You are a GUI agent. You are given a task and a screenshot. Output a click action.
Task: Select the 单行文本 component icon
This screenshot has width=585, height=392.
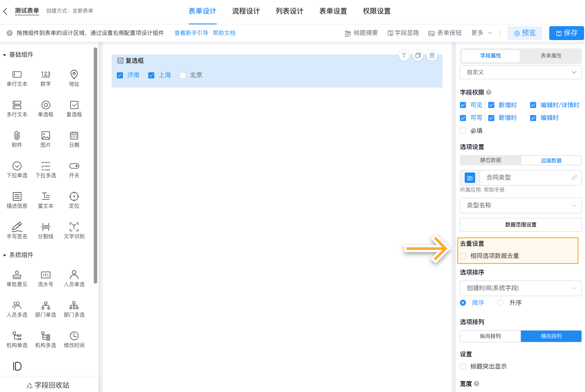(17, 74)
